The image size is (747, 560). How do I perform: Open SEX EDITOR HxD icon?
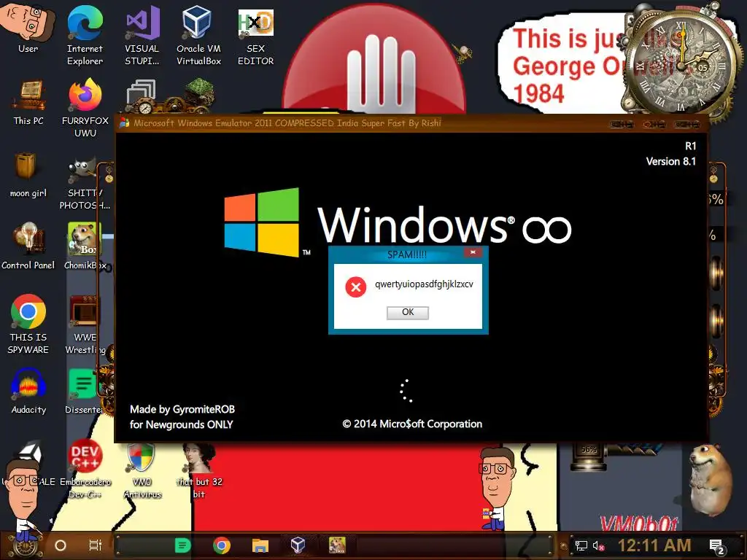pos(256,36)
